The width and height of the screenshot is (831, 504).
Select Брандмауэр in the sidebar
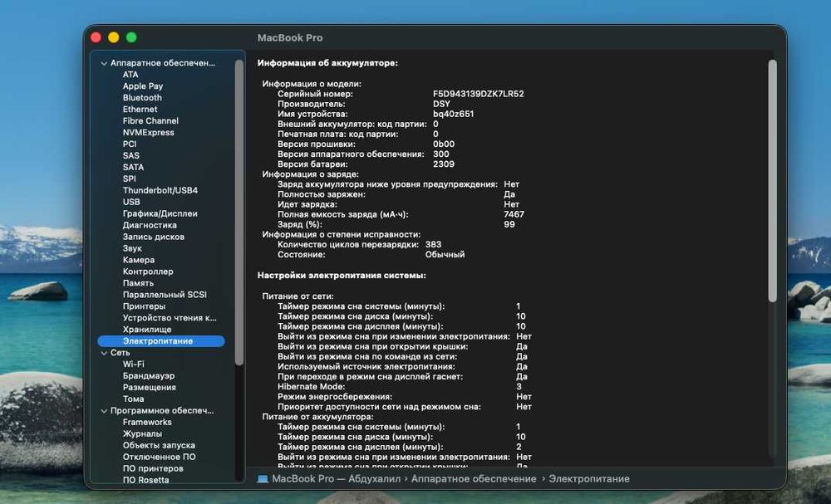point(149,376)
